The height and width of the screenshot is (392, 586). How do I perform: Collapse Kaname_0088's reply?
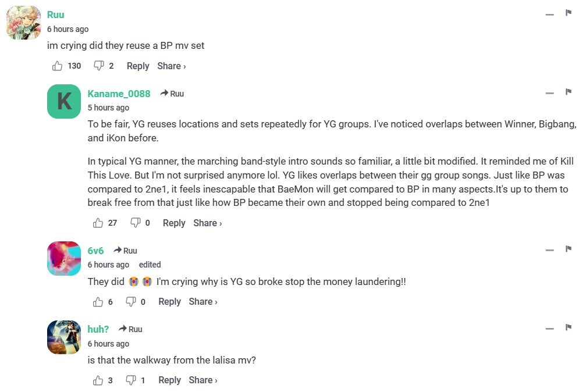[549, 94]
